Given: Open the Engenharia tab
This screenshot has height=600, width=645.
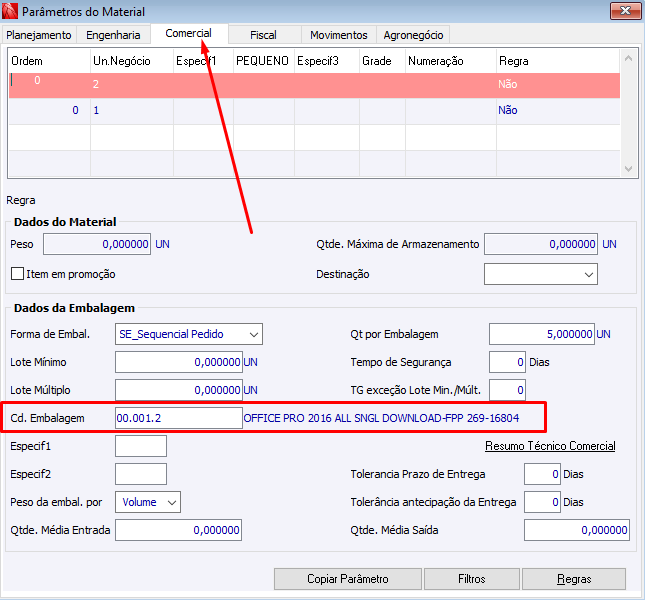Looking at the screenshot, I should 113,35.
